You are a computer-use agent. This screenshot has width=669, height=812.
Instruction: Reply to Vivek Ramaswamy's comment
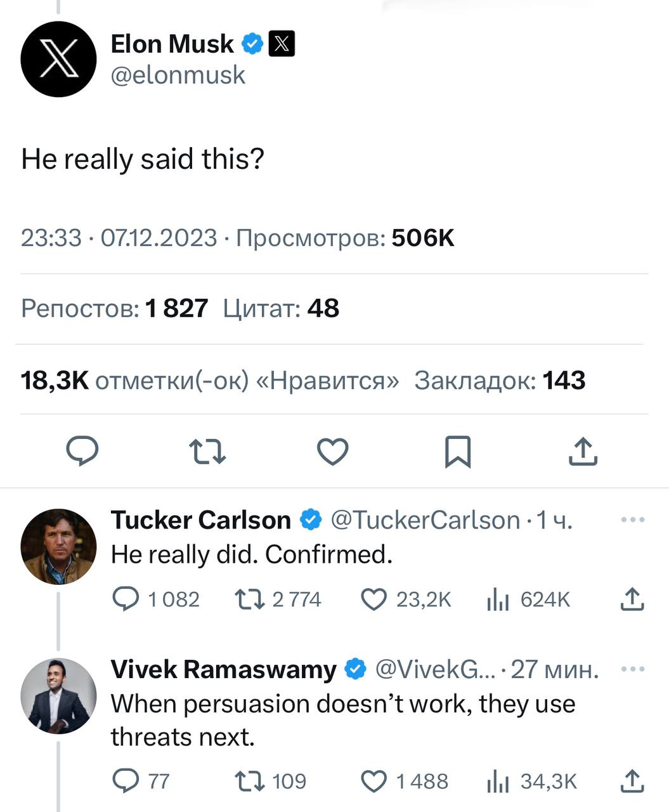[126, 781]
